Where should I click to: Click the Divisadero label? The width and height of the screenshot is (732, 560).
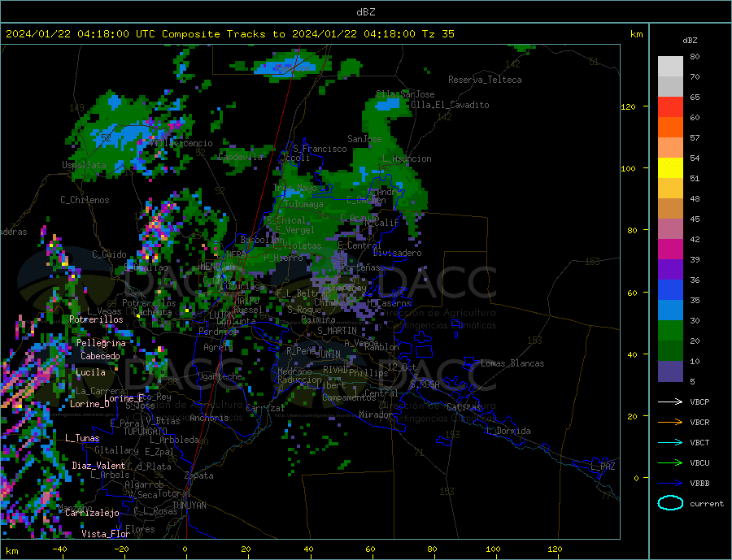point(397,253)
